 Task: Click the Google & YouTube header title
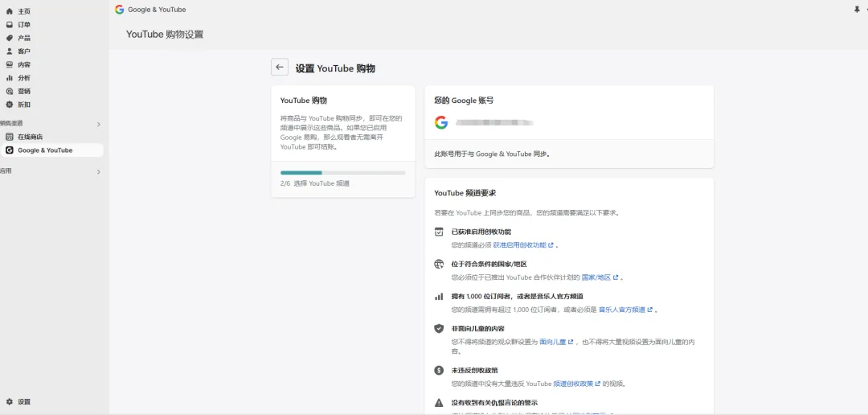click(x=157, y=10)
